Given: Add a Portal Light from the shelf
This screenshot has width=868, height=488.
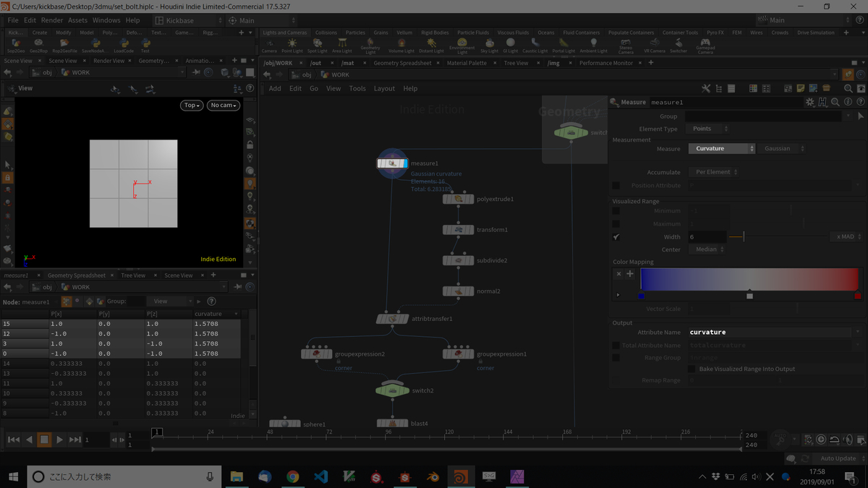Looking at the screenshot, I should (563, 46).
